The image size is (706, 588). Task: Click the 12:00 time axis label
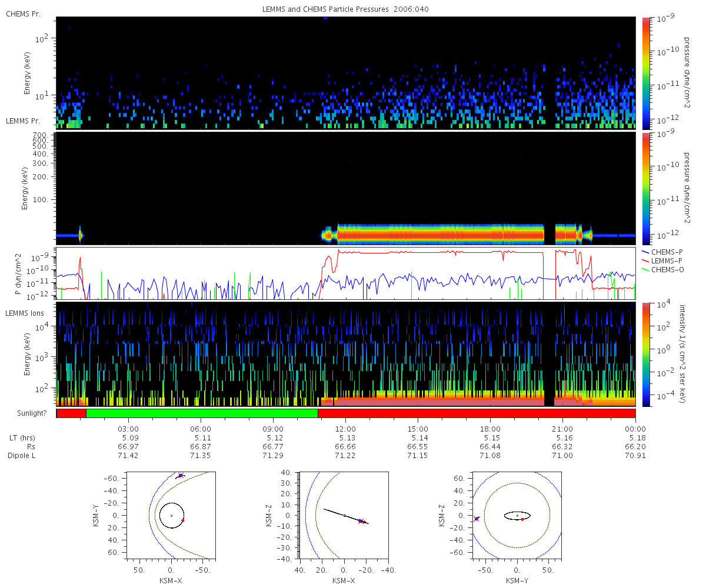(345, 428)
